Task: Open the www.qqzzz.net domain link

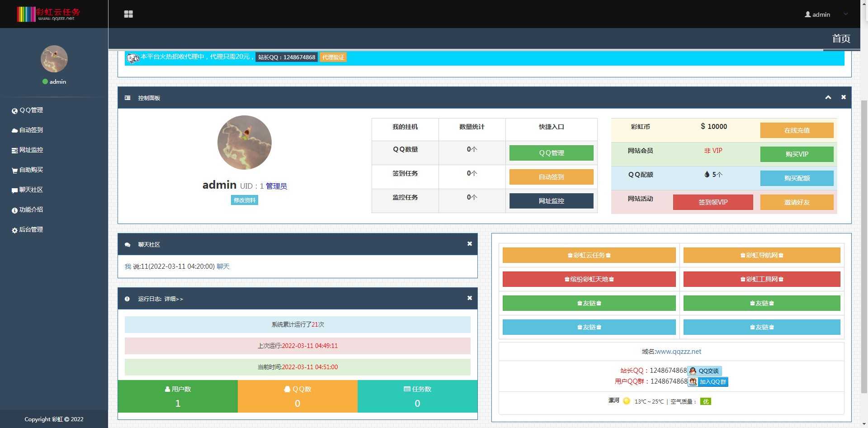Action: click(x=678, y=352)
